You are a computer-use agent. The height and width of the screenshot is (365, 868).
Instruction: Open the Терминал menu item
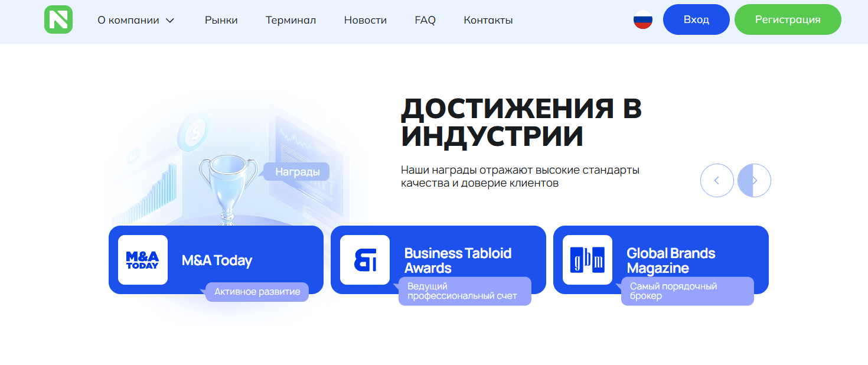(291, 20)
